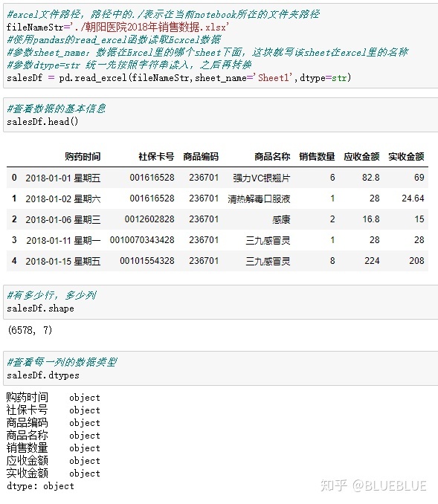Select date cell 2018-01-11 星期一
This screenshot has width=438, height=504.
pyautogui.click(x=63, y=240)
